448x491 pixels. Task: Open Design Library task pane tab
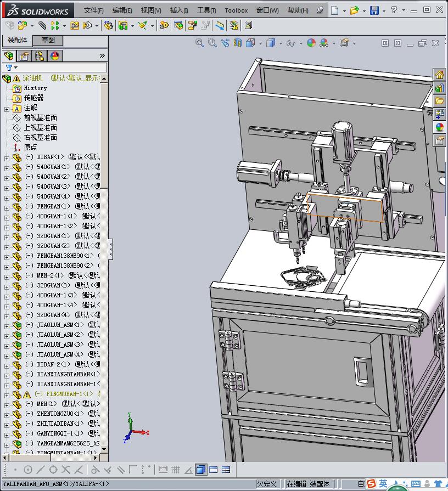(x=440, y=88)
